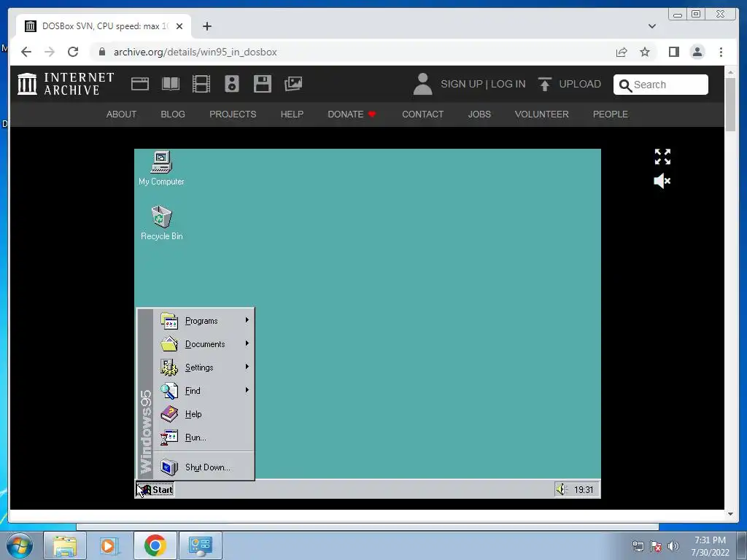Screen dimensions: 747x560
Task: Open ABOUT page link
Action: [x=122, y=114]
